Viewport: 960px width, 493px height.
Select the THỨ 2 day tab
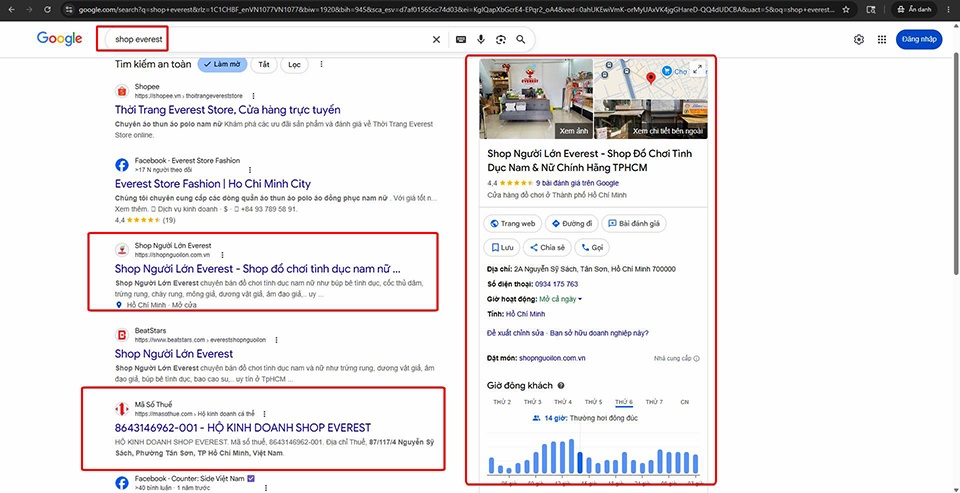[x=501, y=402]
